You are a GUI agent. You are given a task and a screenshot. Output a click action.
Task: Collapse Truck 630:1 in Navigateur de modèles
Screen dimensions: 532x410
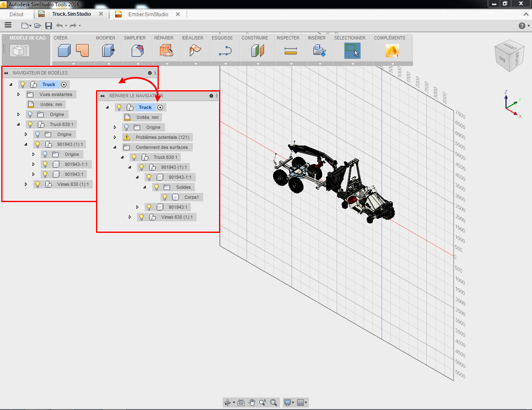coord(18,124)
